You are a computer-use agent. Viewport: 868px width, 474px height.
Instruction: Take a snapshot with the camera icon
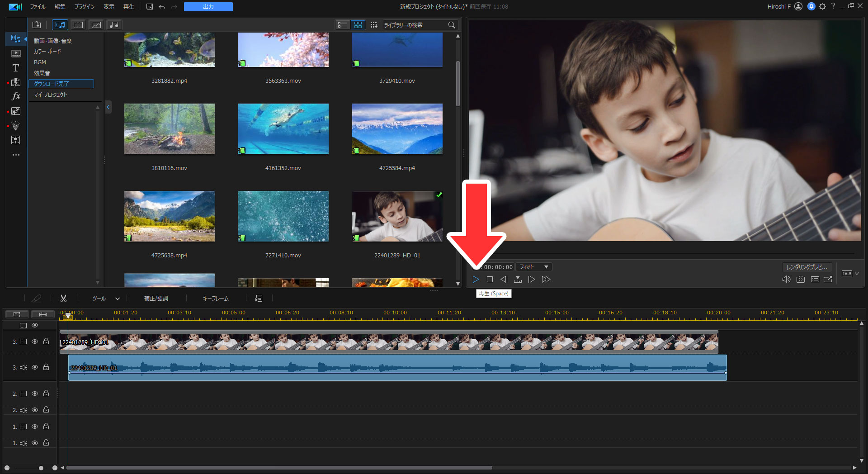pyautogui.click(x=801, y=280)
